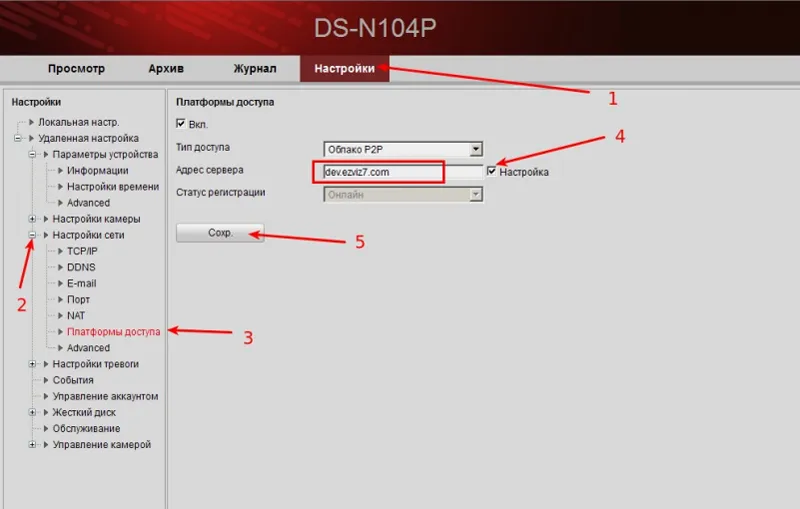Viewport: 800px width, 509px height.
Task: Click the Статус регистрации dropdown
Action: click(x=476, y=195)
